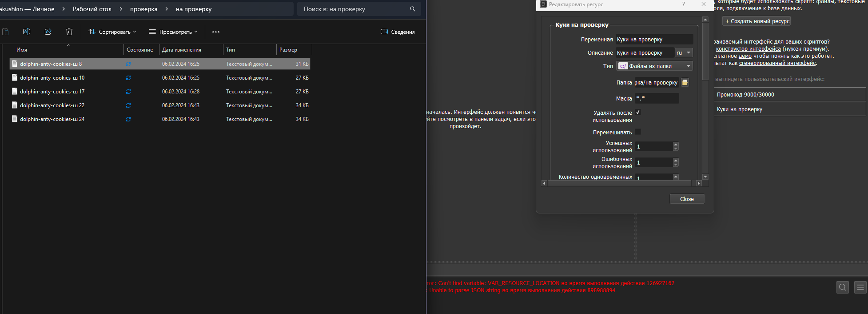Open the 'Файлы из папки' type dropdown
Screen dimensions: 868x314
click(x=654, y=66)
